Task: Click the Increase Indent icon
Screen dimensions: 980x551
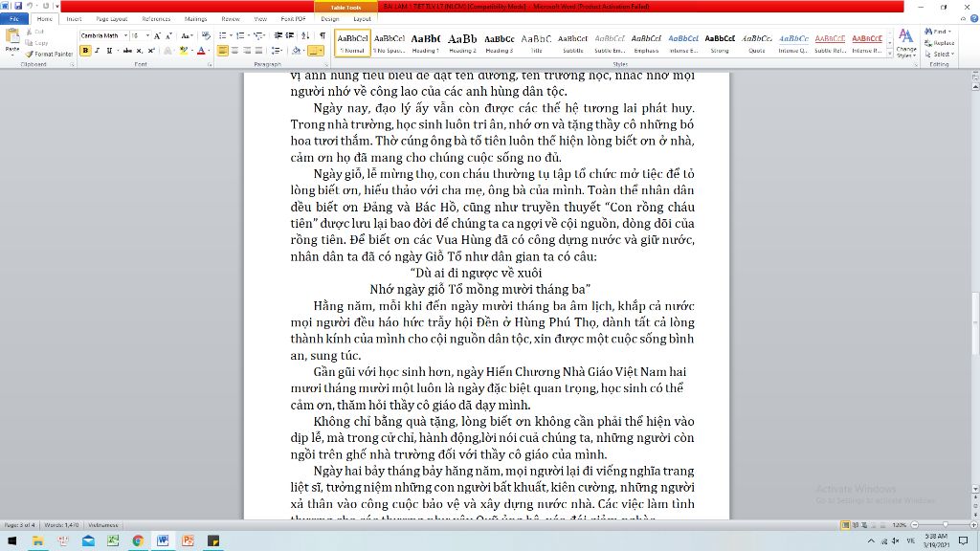Action: (290, 36)
